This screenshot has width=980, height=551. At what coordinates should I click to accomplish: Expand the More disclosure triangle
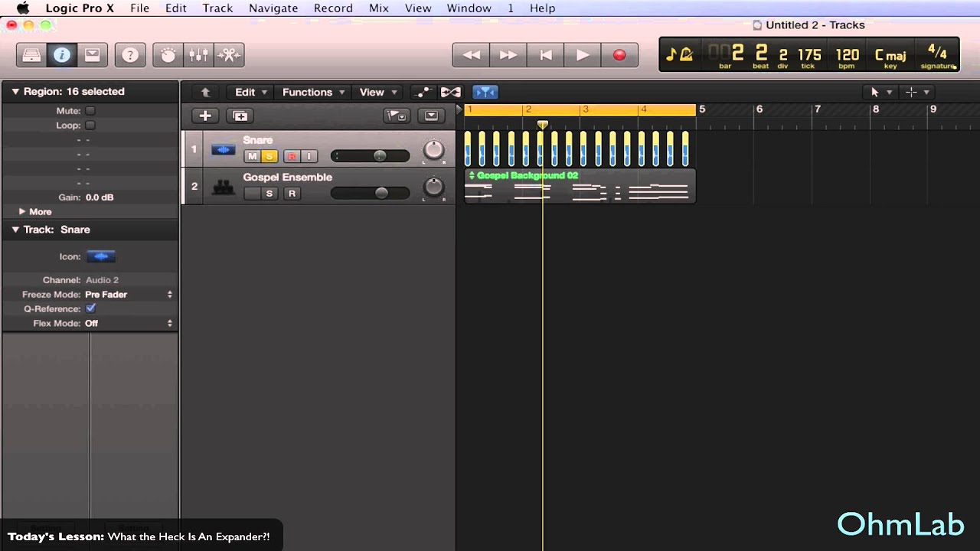point(22,211)
